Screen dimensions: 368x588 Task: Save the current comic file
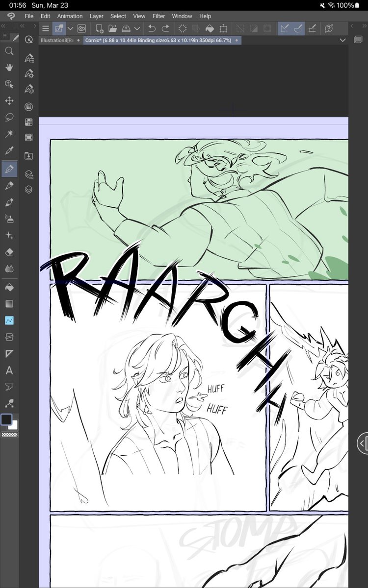pos(126,28)
